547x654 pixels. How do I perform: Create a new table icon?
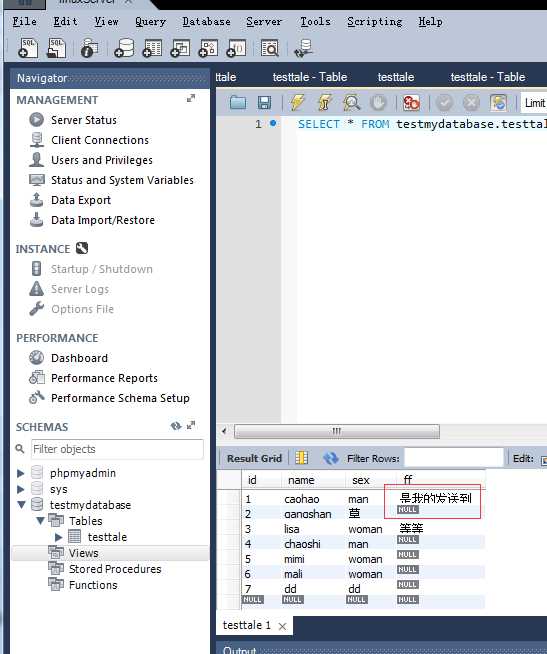click(x=152, y=48)
